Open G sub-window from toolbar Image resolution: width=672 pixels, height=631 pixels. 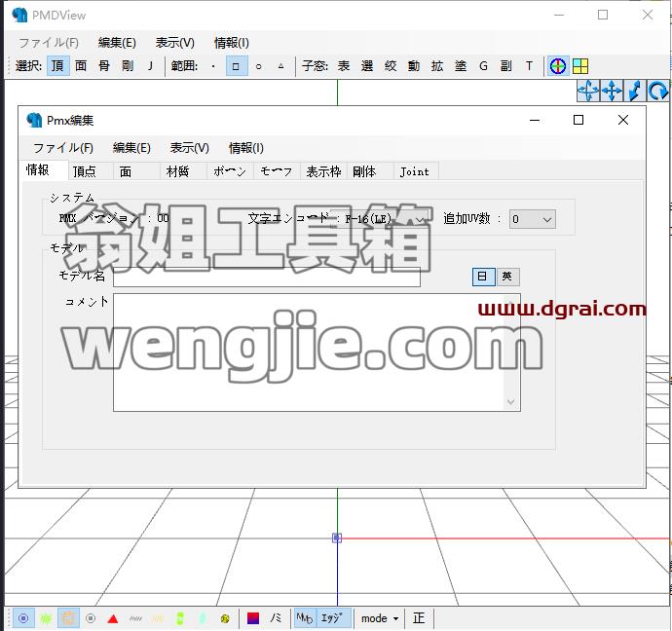click(483, 66)
